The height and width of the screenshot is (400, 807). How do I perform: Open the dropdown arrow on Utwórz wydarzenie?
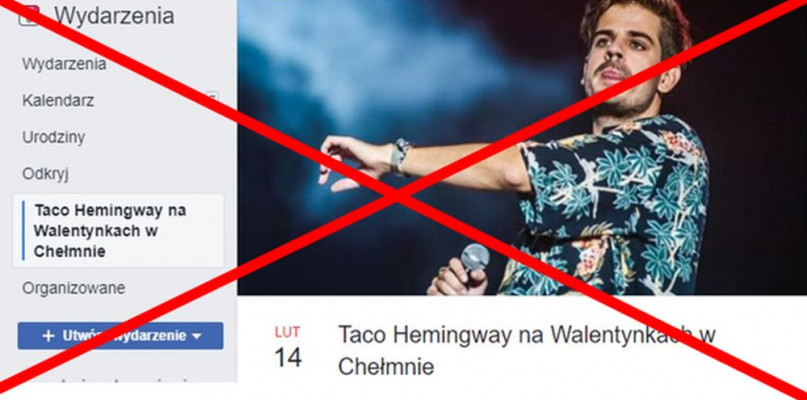[196, 337]
